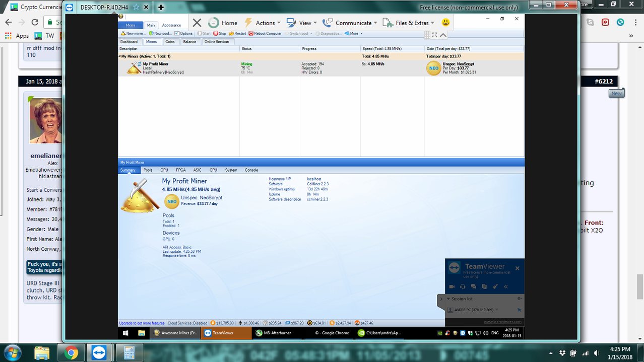The width and height of the screenshot is (644, 362).
Task: Open the Communicate dropdown
Action: (350, 23)
